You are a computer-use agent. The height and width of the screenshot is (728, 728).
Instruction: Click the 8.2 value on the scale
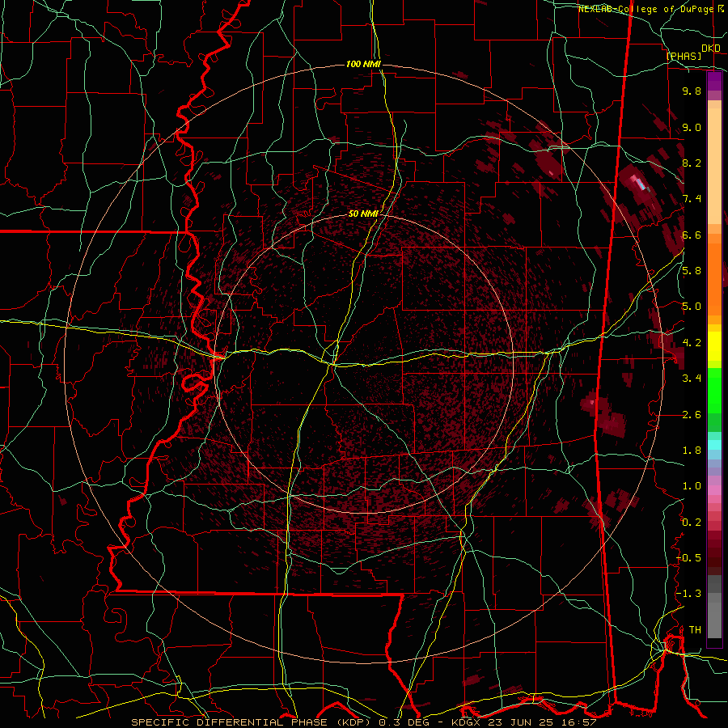point(692,163)
